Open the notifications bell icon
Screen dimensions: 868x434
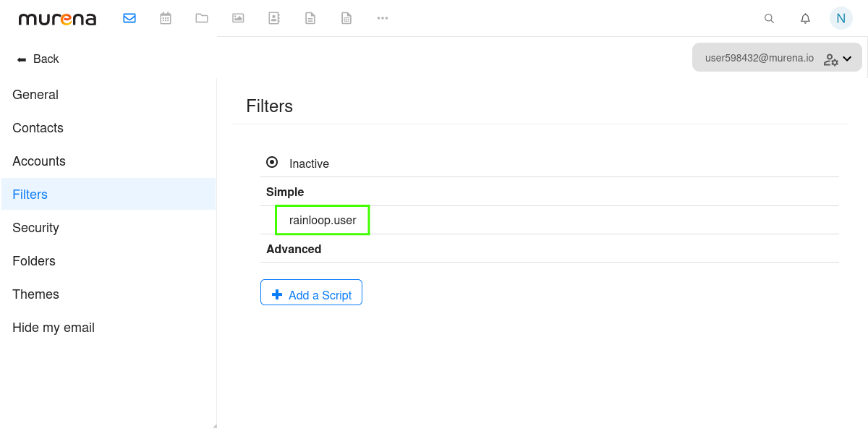click(x=805, y=18)
